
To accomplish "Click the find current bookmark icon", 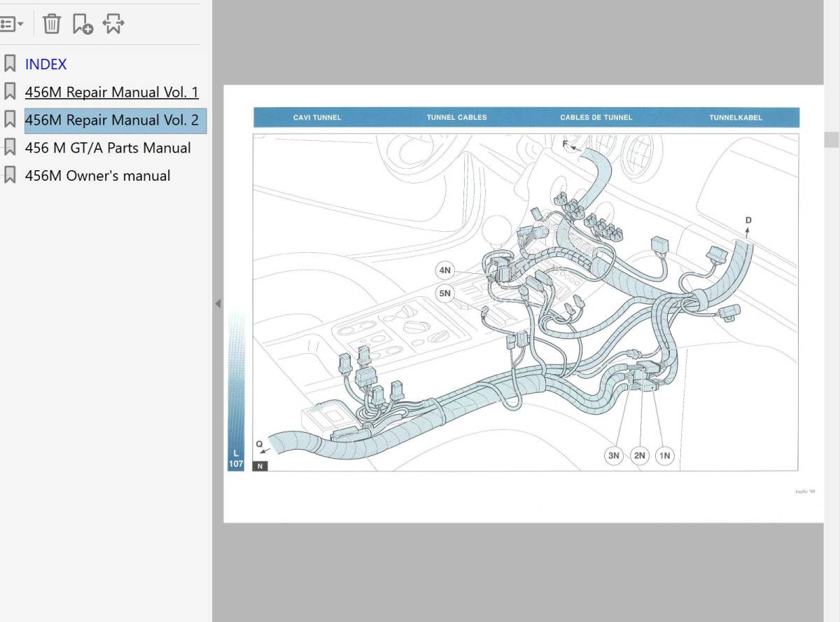I will click(x=113, y=24).
